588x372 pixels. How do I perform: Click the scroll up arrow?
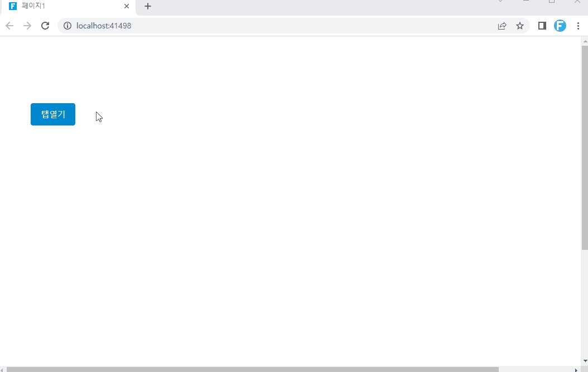(x=584, y=41)
